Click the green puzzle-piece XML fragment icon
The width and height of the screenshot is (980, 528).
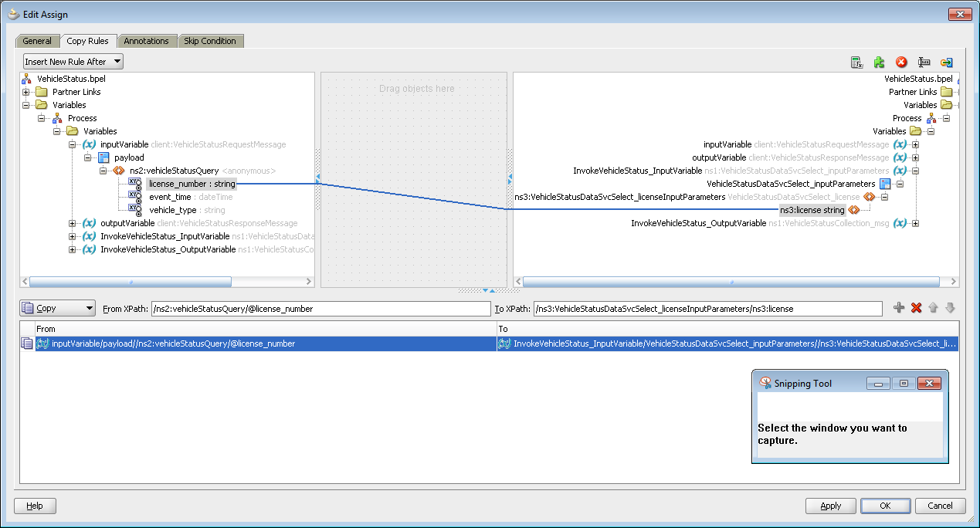pos(879,63)
